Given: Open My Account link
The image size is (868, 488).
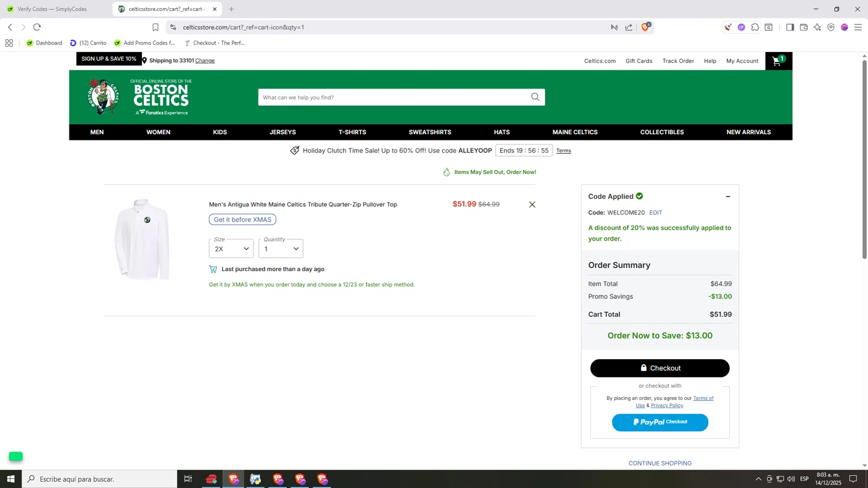Looking at the screenshot, I should pos(742,61).
